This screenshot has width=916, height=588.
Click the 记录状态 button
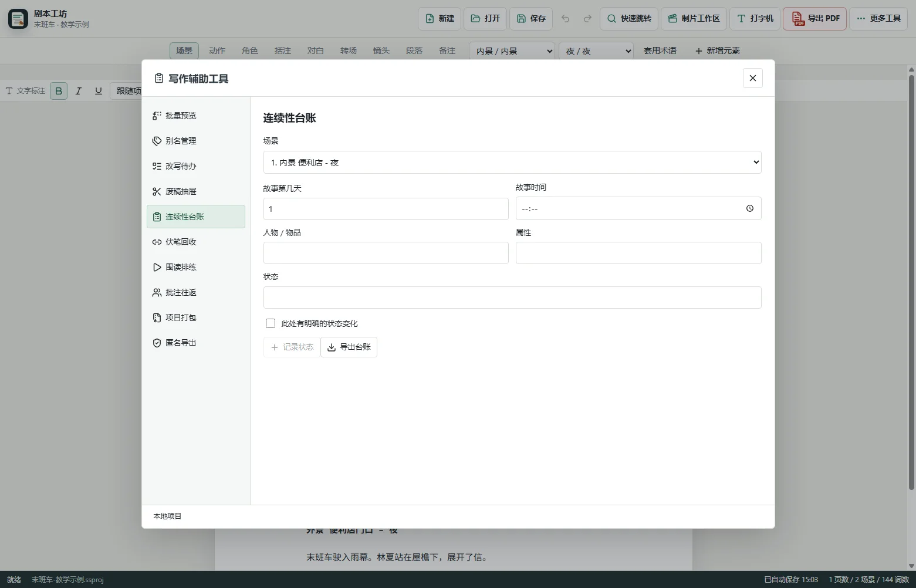(292, 347)
